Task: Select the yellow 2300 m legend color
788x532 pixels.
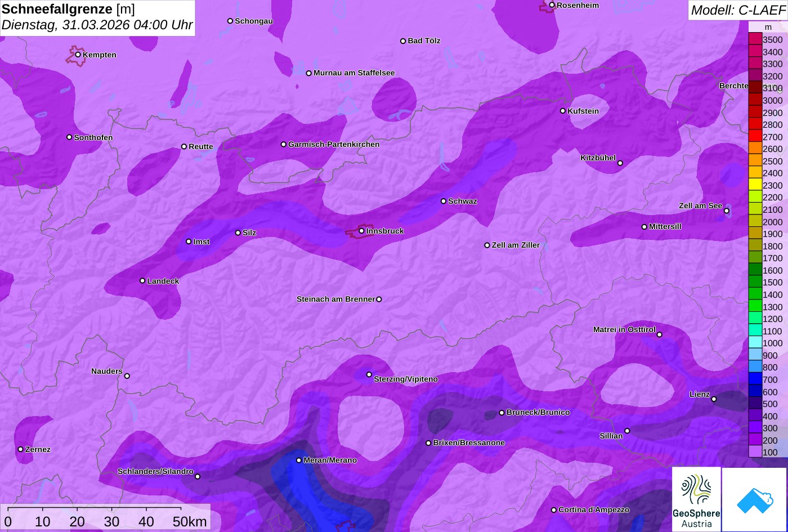Action: 755,185
